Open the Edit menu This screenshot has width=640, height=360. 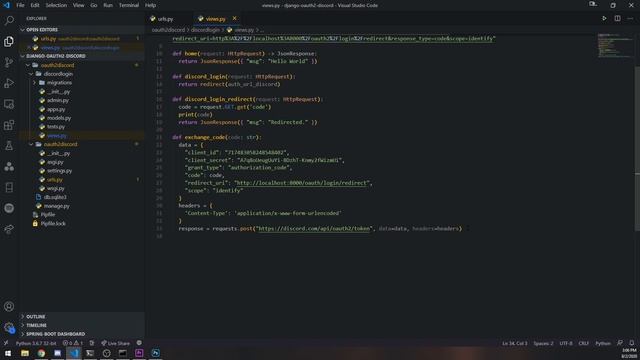pyautogui.click(x=35, y=5)
